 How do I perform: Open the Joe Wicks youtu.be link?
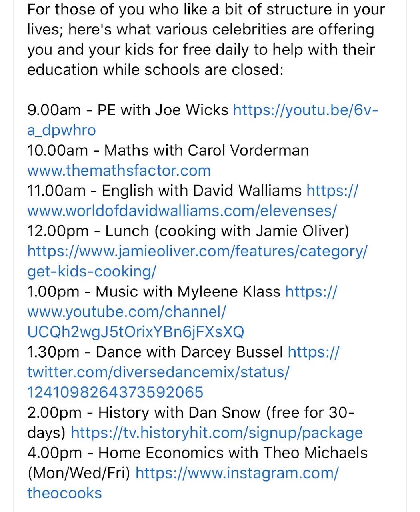pyautogui.click(x=305, y=110)
